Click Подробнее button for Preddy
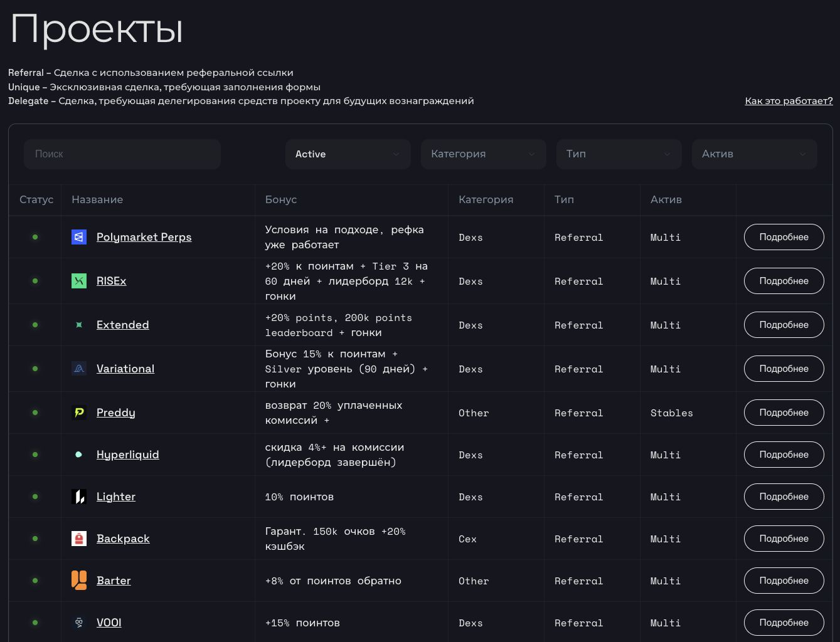This screenshot has width=840, height=642. tap(784, 413)
